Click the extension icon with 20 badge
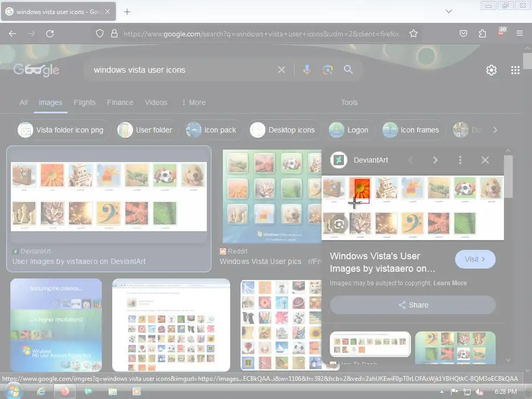Viewport: 532px width, 399px height. (501, 32)
